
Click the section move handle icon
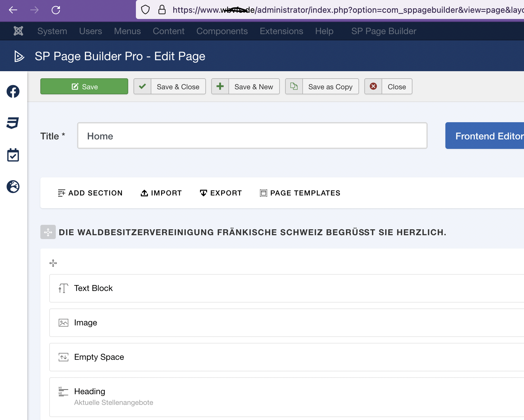click(x=48, y=232)
